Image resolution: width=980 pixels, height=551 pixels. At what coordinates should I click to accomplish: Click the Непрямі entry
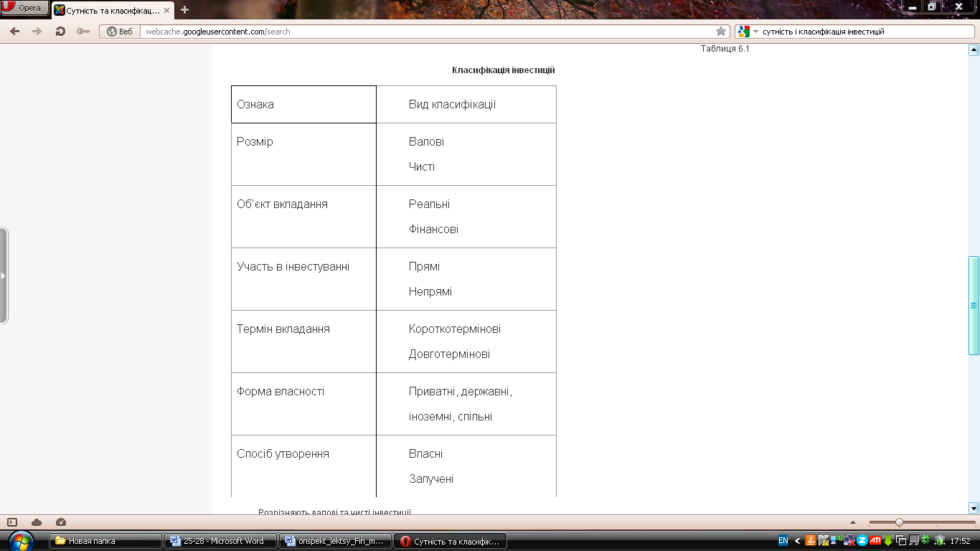[x=430, y=292]
